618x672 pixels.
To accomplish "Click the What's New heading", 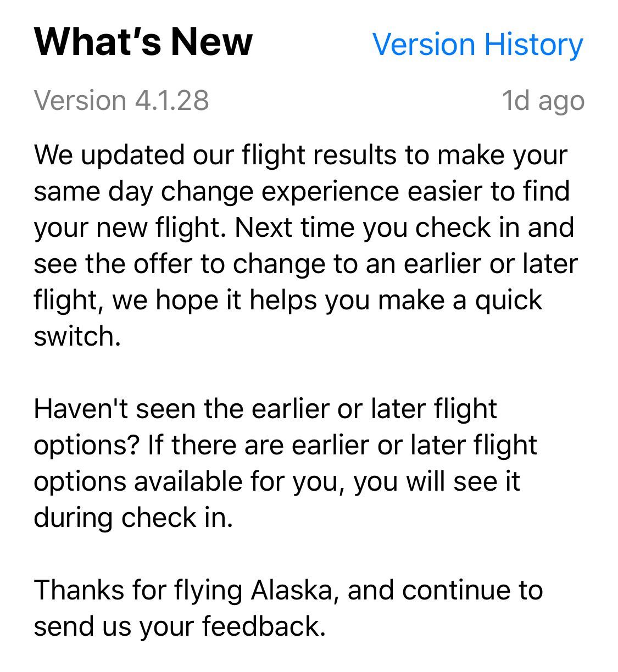I will pos(143,42).
